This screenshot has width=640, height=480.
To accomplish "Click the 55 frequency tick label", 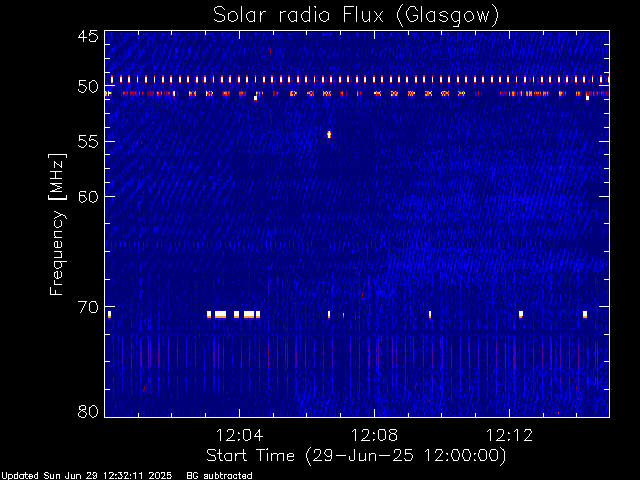I will (x=88, y=142).
